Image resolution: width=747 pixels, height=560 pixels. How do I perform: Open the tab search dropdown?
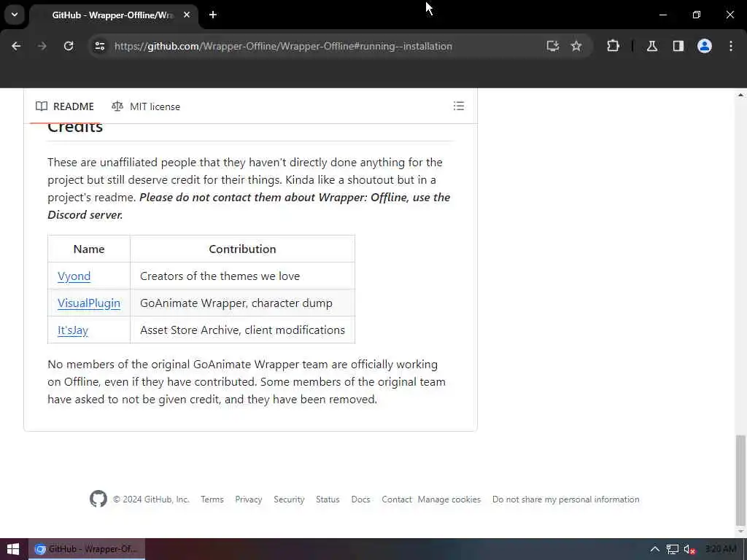15,15
